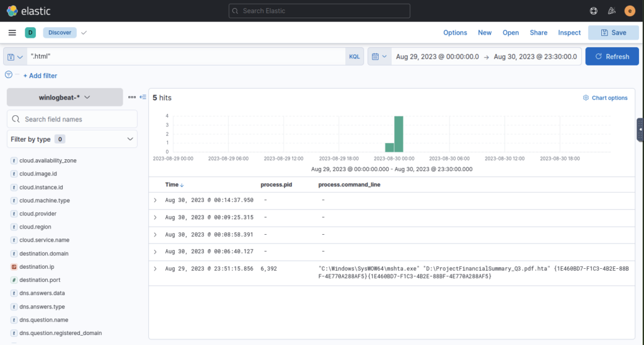Click the destination.ip type icon
The height and width of the screenshot is (345, 644).
pos(14,267)
